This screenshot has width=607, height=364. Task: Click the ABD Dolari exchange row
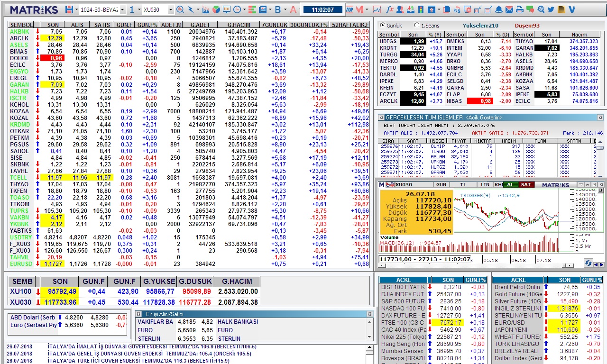(68, 317)
